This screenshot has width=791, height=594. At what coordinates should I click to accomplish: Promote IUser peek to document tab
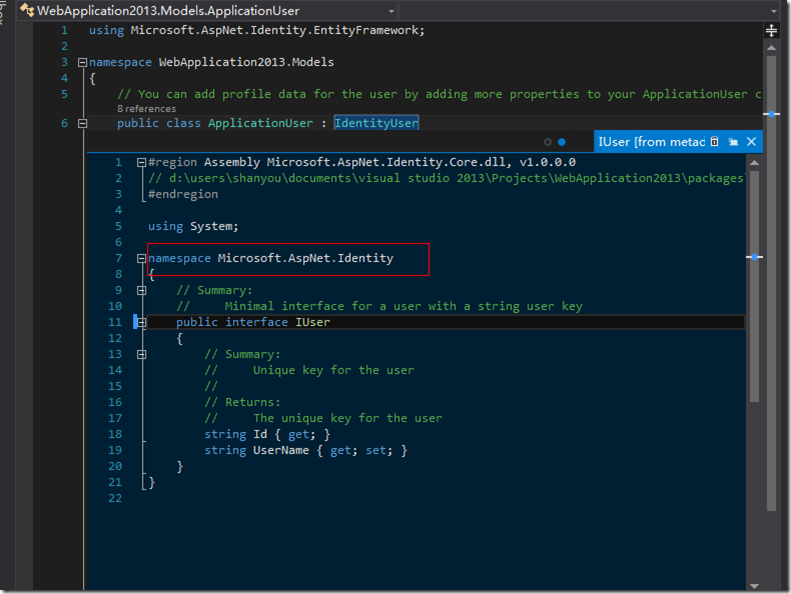[733, 142]
